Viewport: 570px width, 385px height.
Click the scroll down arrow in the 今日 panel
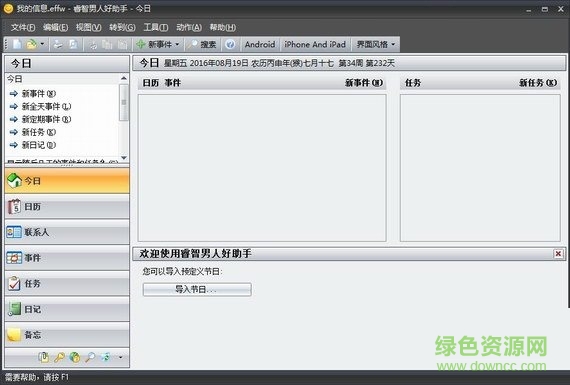pyautogui.click(x=124, y=158)
